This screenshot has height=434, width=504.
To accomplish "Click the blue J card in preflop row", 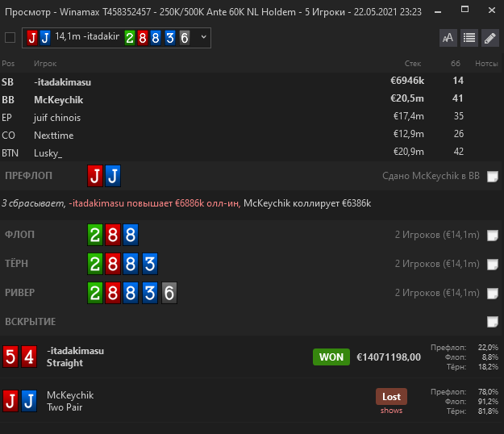I will pos(113,176).
